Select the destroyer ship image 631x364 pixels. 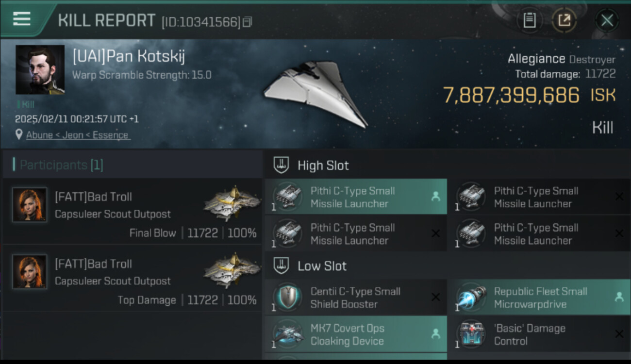(x=315, y=93)
